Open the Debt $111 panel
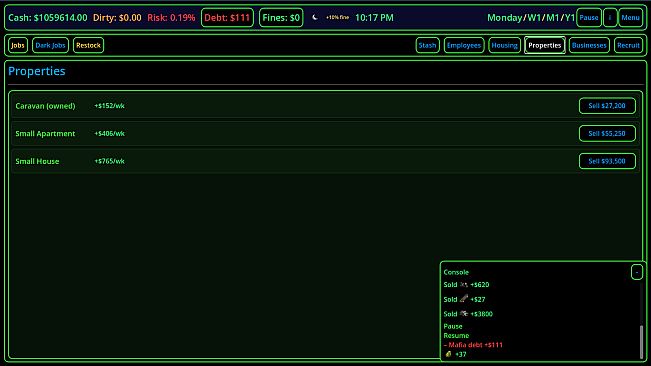This screenshot has width=651, height=366. click(227, 18)
